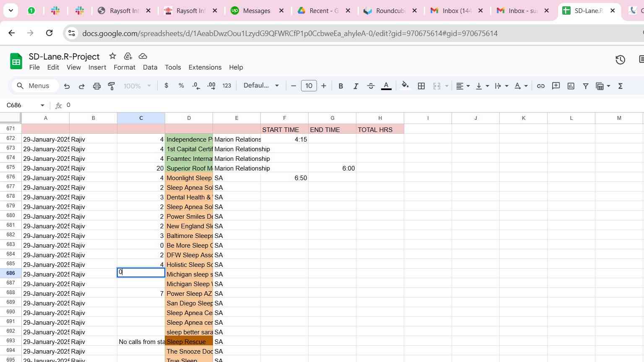Open the zoom level dropdown
This screenshot has width=644, height=362.
tap(137, 86)
